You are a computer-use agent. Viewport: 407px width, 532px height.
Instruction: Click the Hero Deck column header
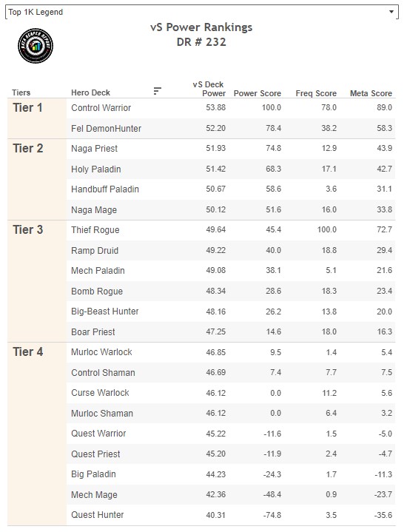pos(90,92)
